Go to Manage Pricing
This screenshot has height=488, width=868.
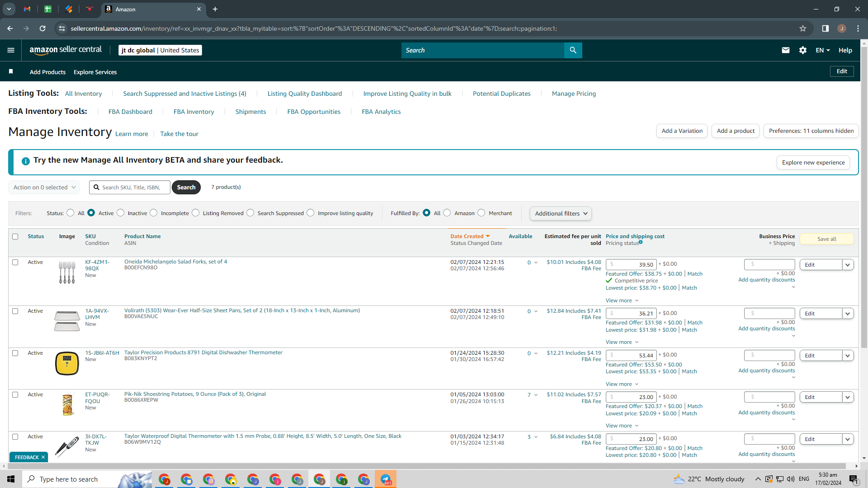(x=574, y=94)
